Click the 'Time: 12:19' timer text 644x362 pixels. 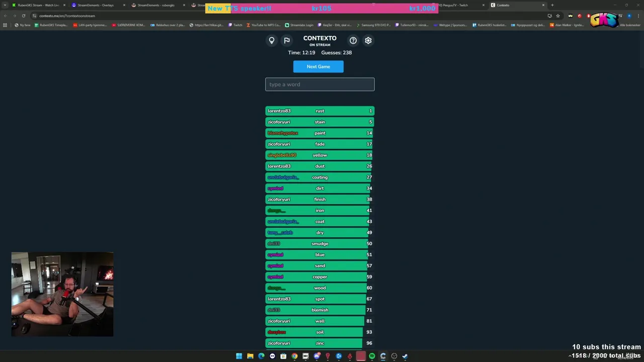301,52
